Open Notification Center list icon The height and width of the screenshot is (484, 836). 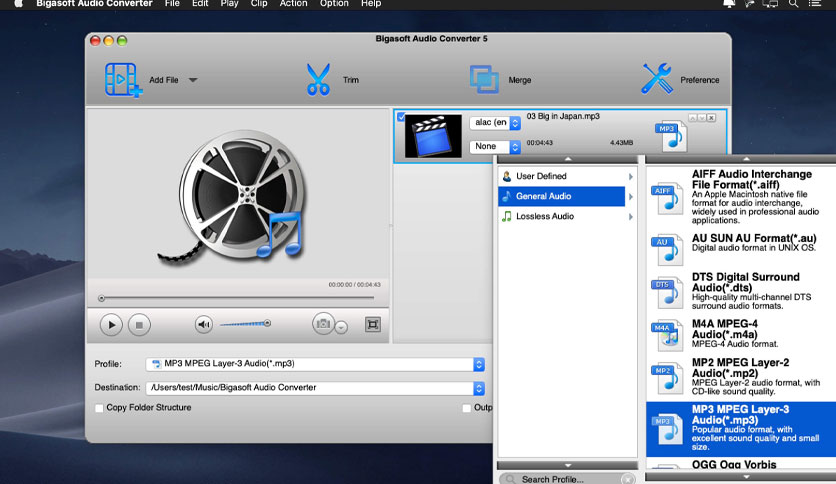(815, 3)
